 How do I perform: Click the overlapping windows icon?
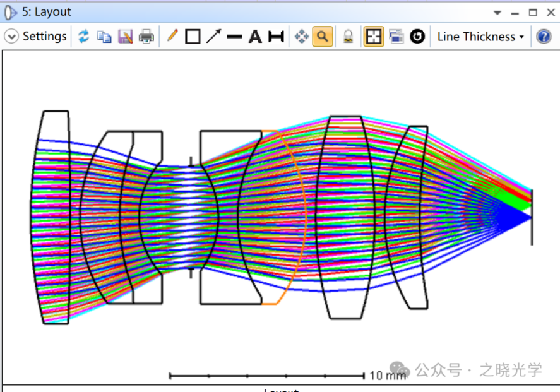[x=396, y=37]
